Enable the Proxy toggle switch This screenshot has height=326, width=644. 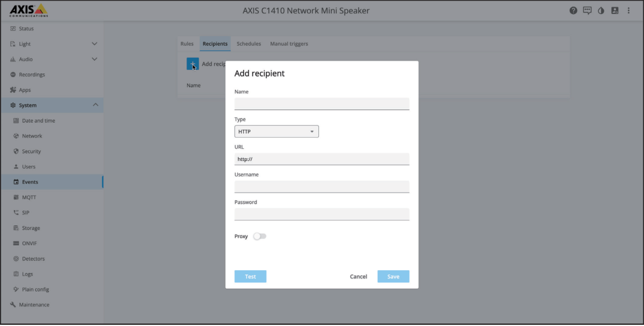[259, 237]
